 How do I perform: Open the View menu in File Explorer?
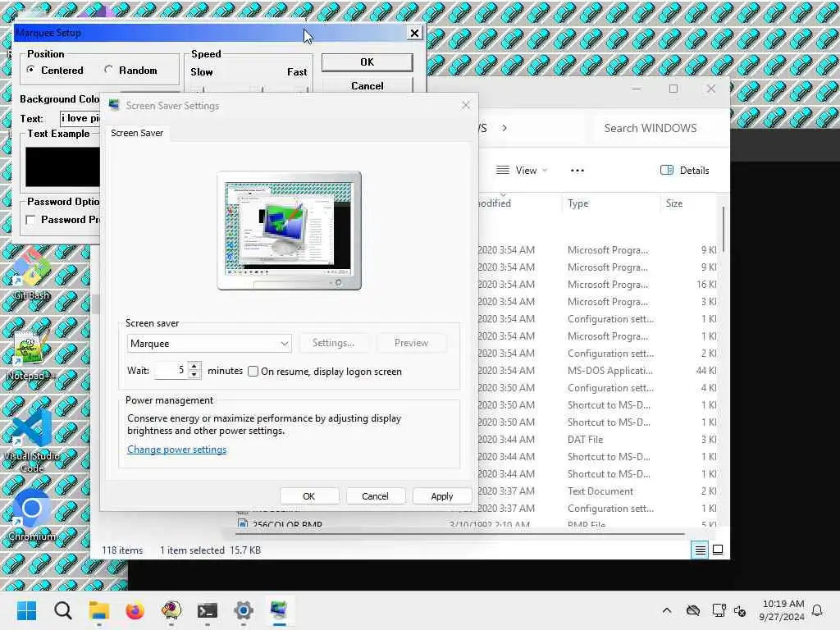tap(522, 171)
